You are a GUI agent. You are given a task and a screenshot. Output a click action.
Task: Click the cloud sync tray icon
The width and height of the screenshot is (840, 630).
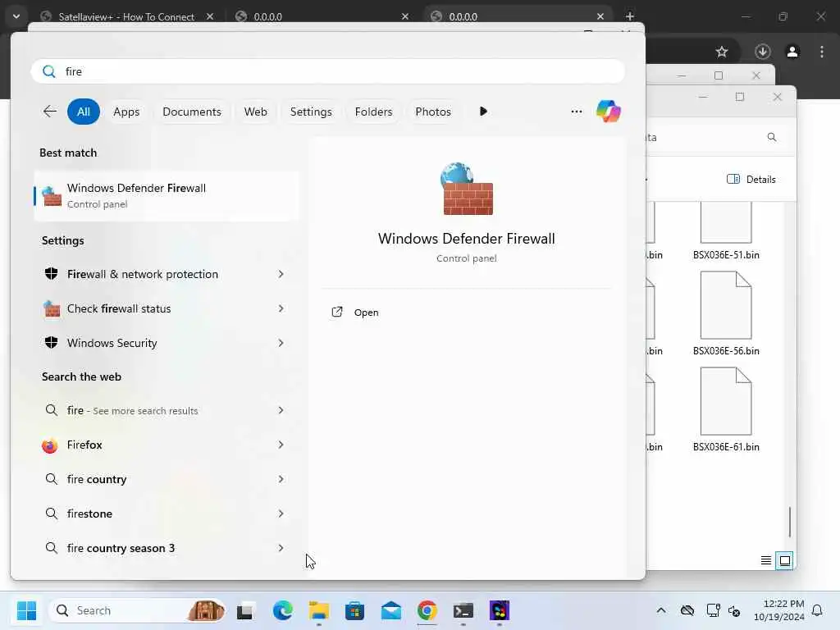687,610
